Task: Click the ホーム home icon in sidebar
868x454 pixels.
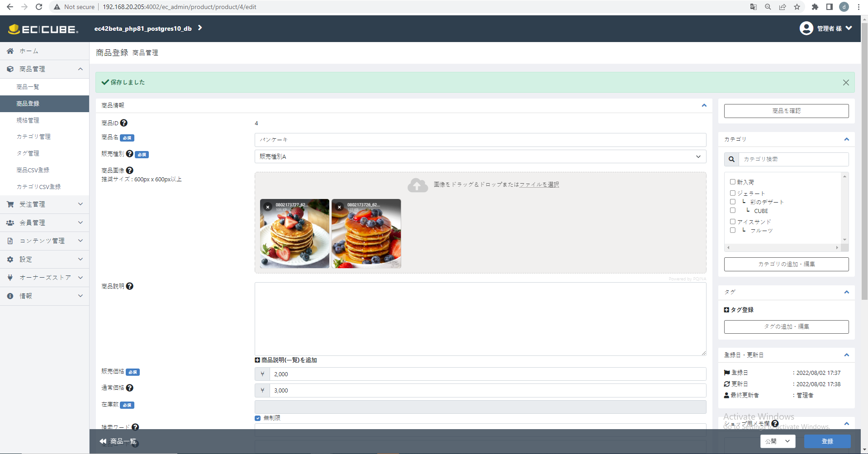Action: (9, 51)
